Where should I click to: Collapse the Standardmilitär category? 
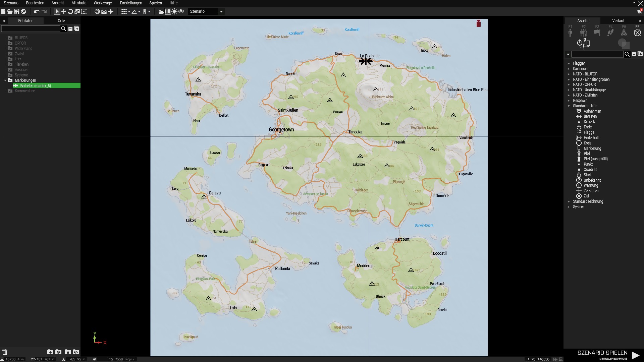(569, 106)
